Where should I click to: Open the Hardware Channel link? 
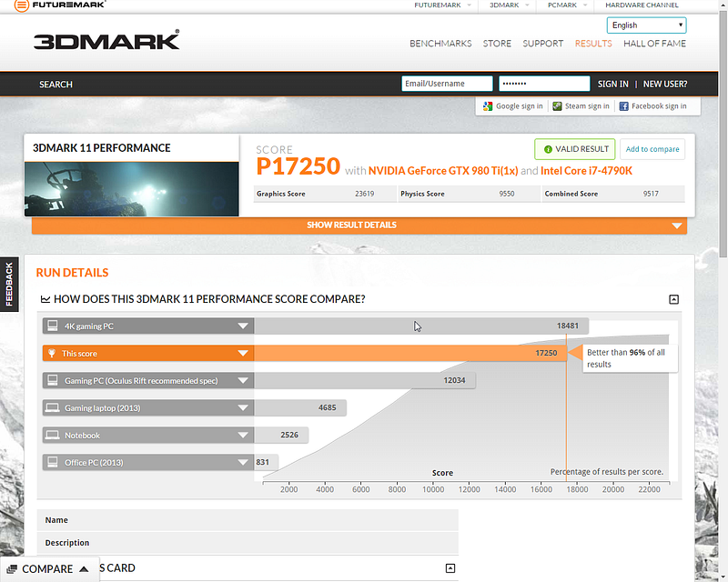click(642, 5)
